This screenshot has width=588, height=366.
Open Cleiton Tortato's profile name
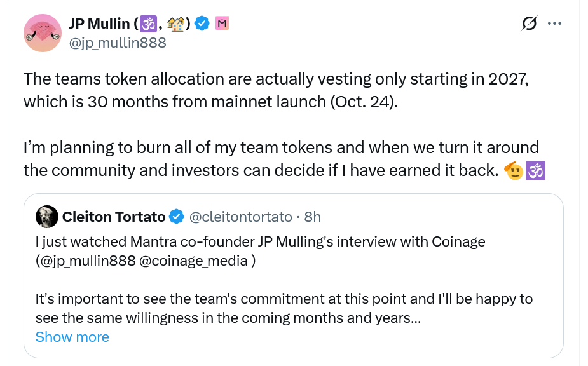113,217
